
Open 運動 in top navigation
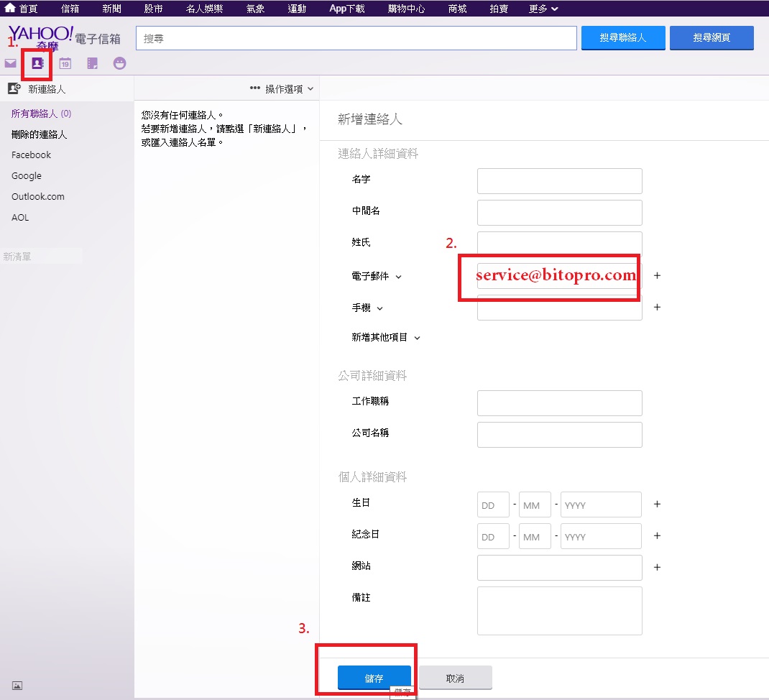[x=298, y=9]
